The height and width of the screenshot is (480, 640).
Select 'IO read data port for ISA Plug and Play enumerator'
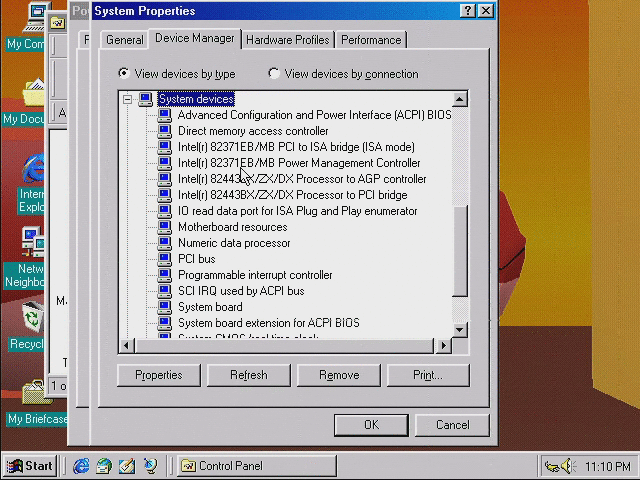coord(298,211)
